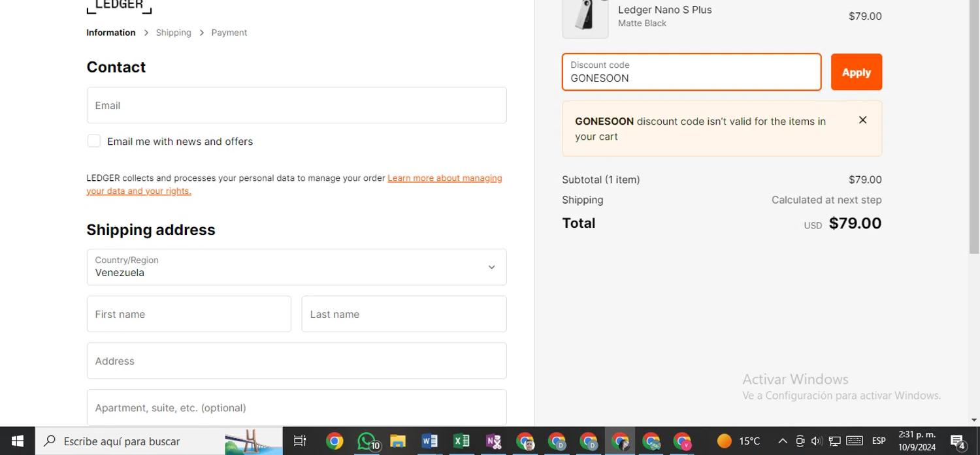
Task: Open the plain Chrome icon in the taskbar
Action: [335, 441]
